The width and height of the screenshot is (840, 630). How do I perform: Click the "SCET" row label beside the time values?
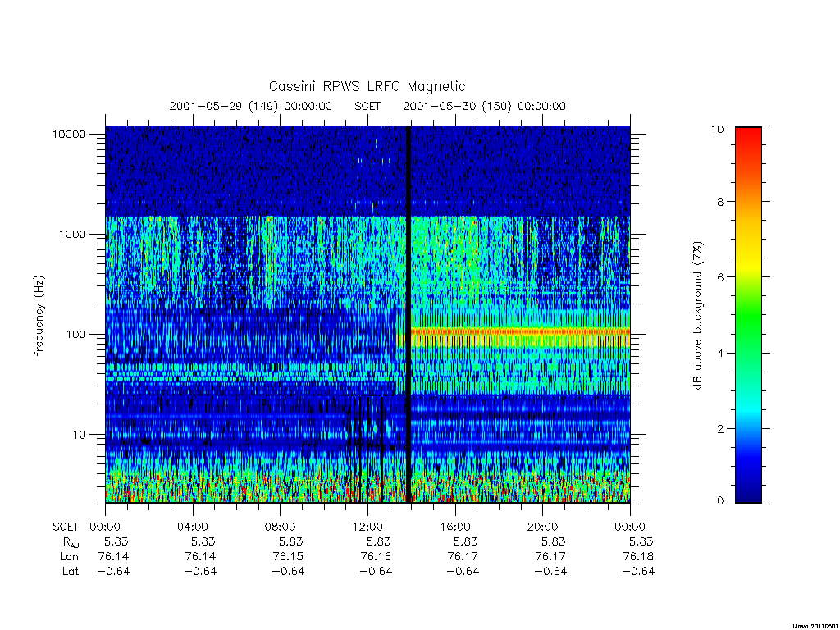(66, 527)
